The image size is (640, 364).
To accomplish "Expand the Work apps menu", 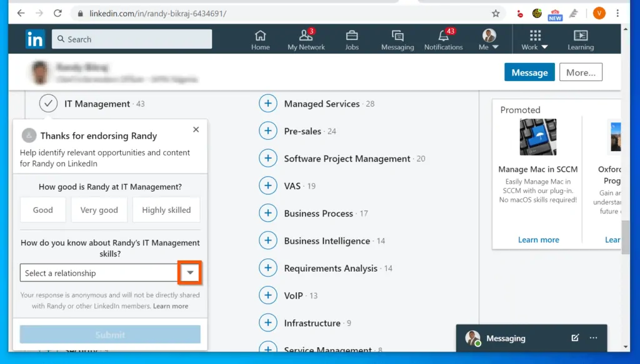I will pyautogui.click(x=535, y=41).
